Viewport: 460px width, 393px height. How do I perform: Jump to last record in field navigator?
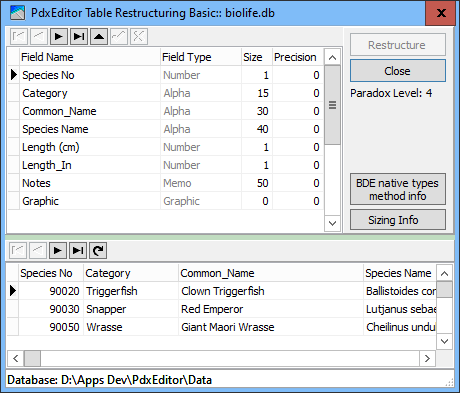tap(79, 36)
